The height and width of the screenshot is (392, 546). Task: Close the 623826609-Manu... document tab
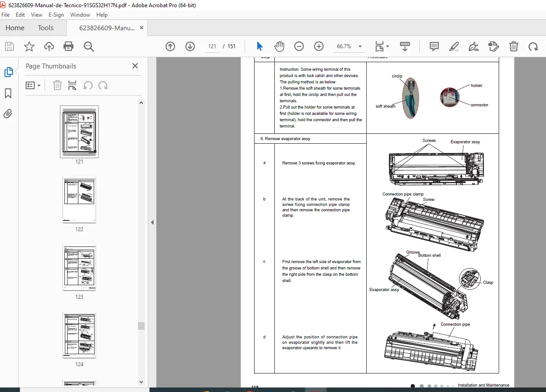[141, 28]
